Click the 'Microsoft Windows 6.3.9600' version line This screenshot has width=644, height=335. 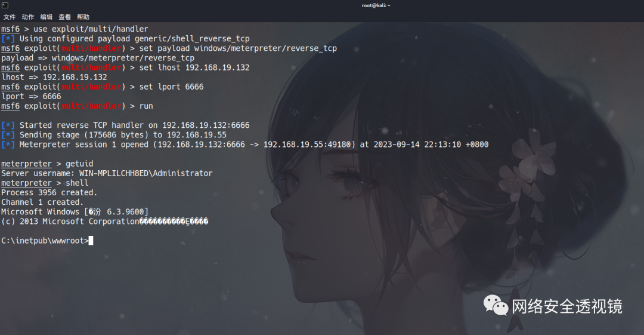pos(75,212)
